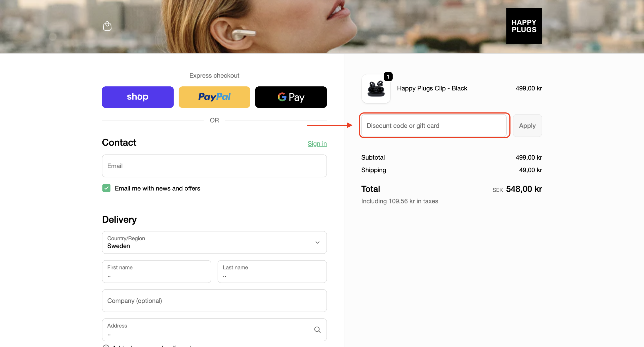Focus the Discount code or gift card field
644x347 pixels.
[x=434, y=125]
